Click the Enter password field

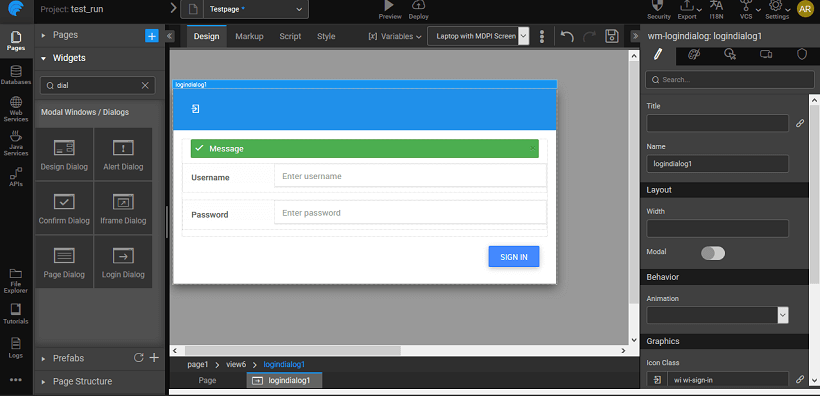click(x=410, y=213)
